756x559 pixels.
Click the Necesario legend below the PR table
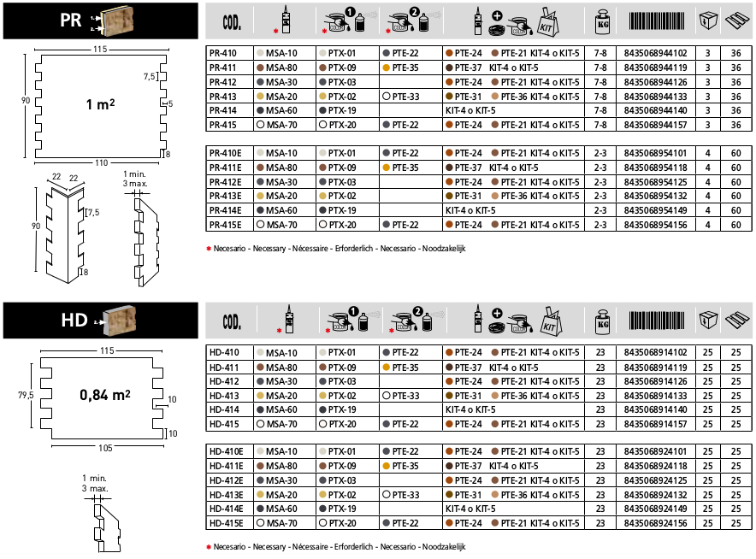(x=336, y=249)
